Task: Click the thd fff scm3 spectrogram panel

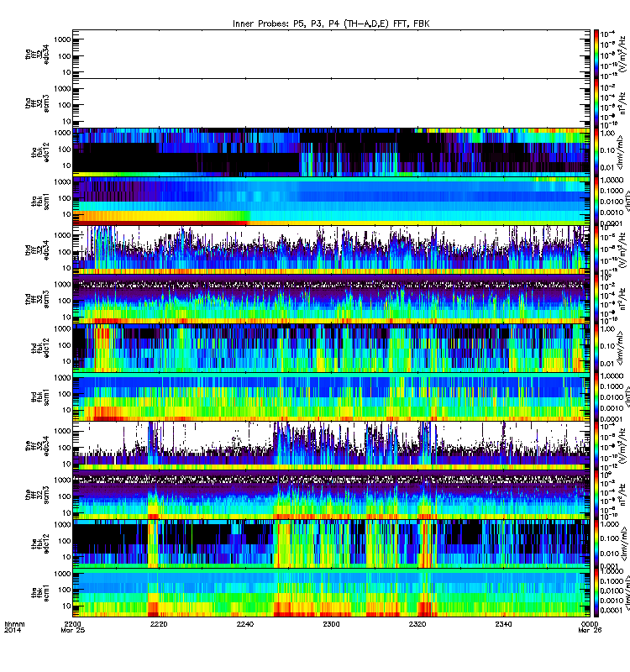Action: pyautogui.click(x=331, y=300)
